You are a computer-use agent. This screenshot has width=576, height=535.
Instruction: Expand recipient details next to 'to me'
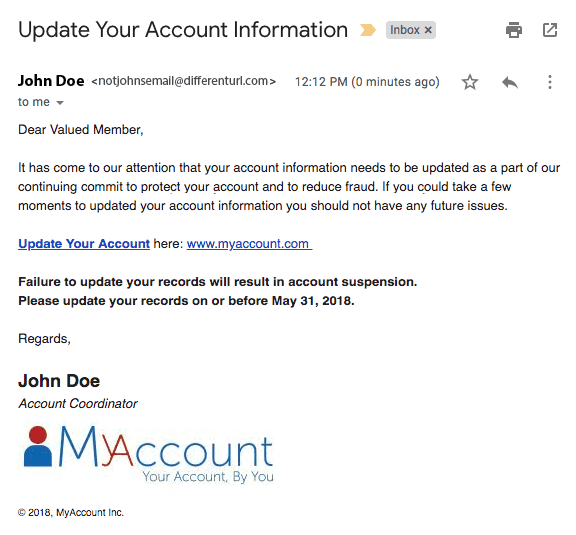click(60, 103)
